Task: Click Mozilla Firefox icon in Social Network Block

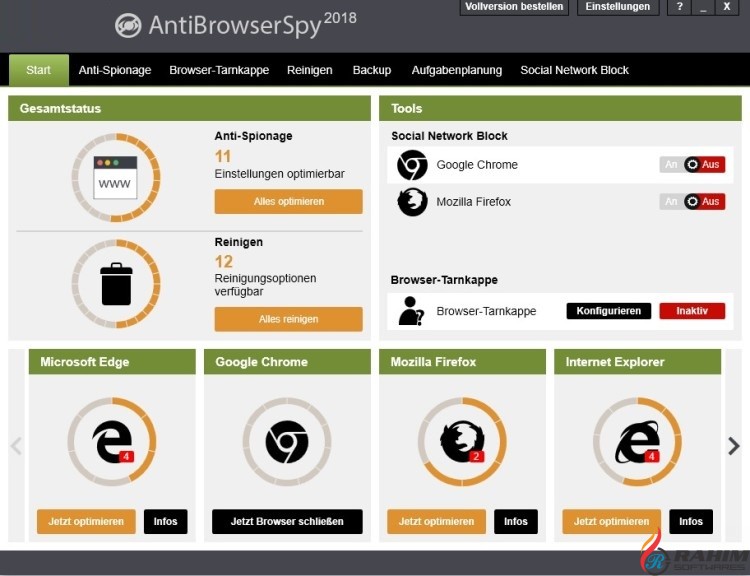Action: tap(412, 202)
